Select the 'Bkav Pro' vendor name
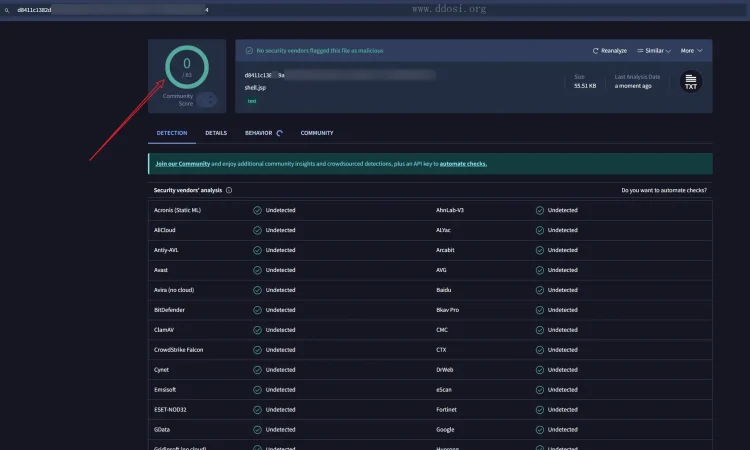This screenshot has width=750, height=450. coord(447,310)
